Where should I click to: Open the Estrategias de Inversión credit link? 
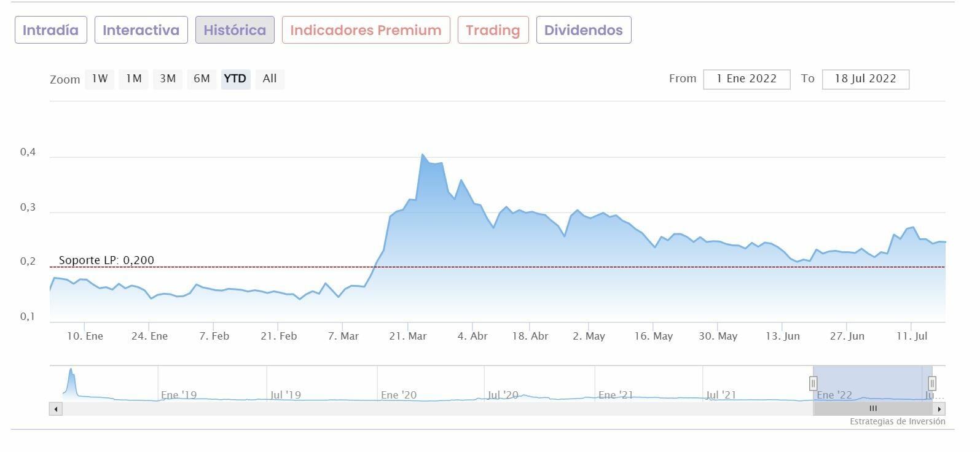tap(897, 422)
